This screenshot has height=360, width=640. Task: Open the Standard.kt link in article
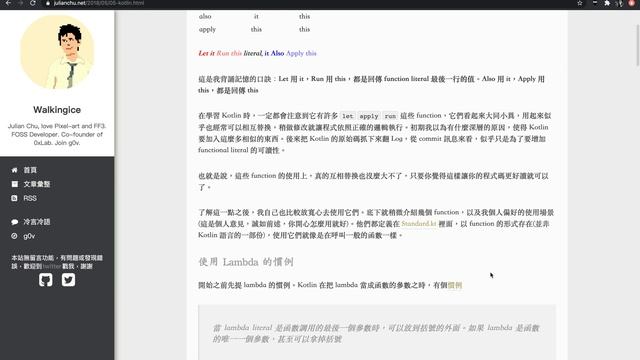click(x=419, y=224)
